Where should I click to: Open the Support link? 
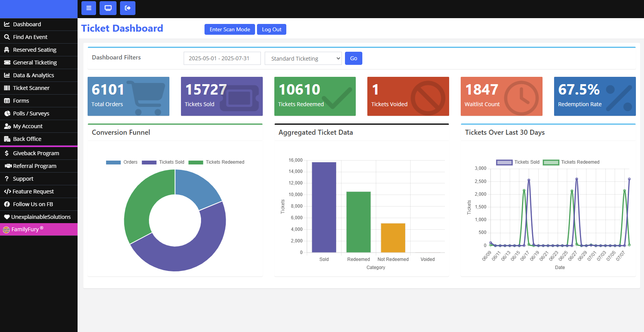[39, 179]
